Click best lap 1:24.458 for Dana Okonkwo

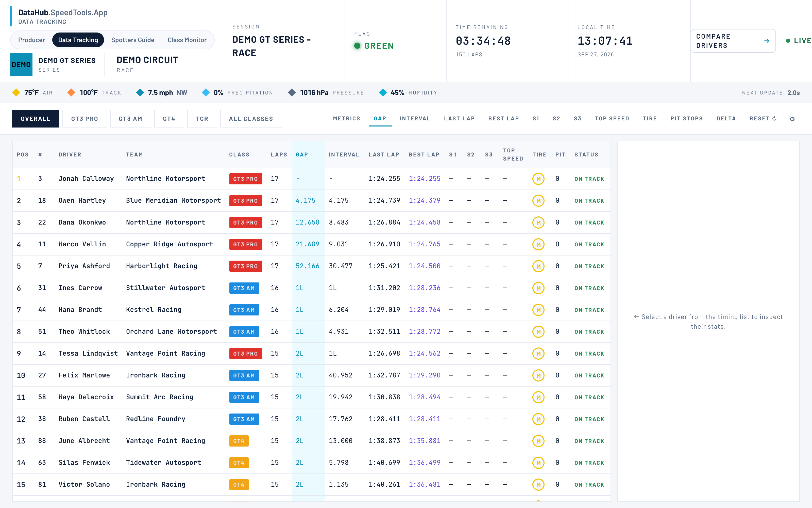pyautogui.click(x=425, y=223)
